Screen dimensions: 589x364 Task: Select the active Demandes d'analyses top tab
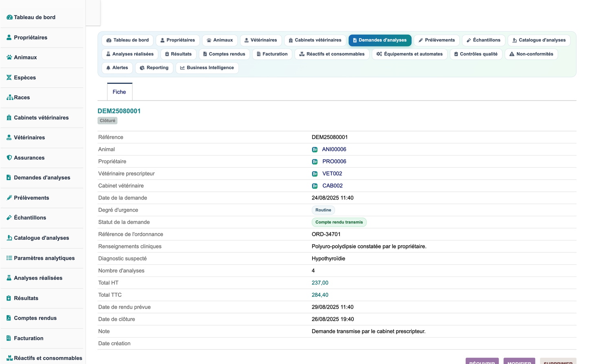coord(380,40)
